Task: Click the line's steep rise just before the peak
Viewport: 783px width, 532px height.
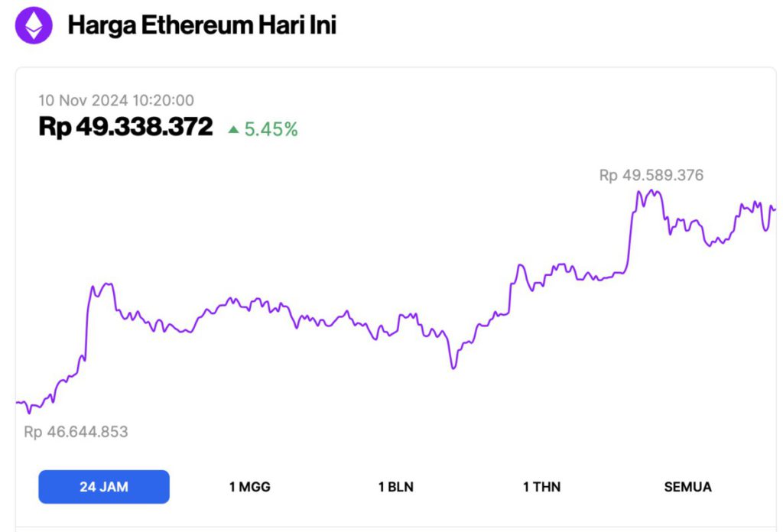Action: 631,229
